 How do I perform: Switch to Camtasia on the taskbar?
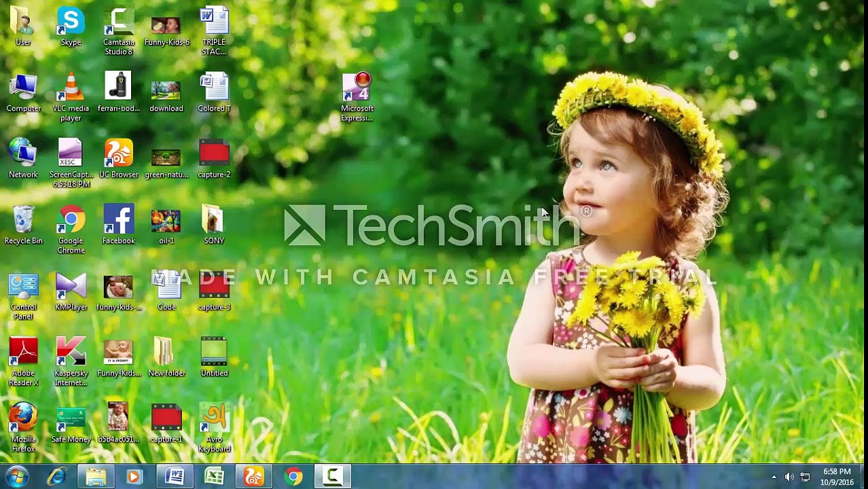332,477
